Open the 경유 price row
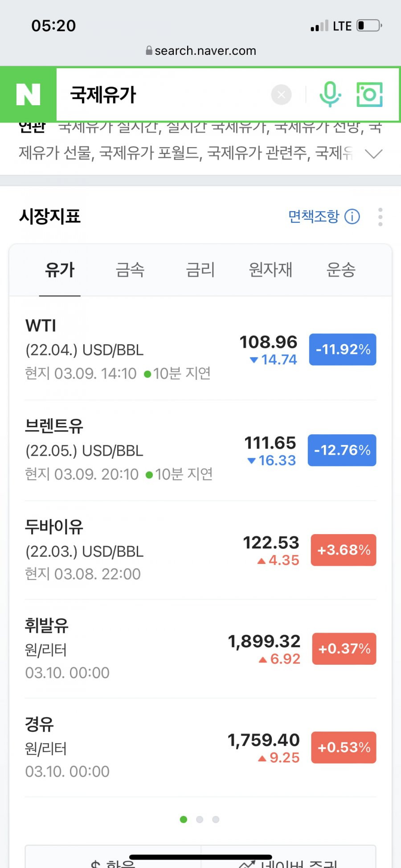The image size is (401, 868). 200,748
